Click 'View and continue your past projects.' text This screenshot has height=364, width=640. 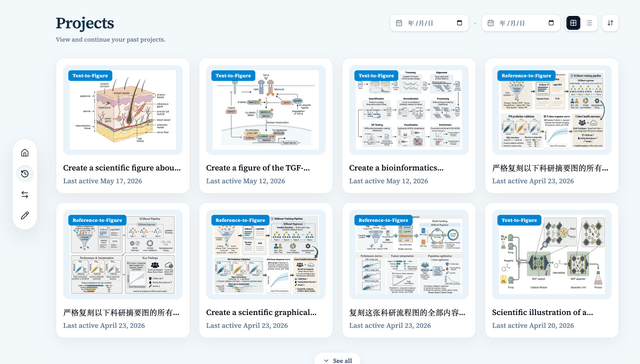110,40
